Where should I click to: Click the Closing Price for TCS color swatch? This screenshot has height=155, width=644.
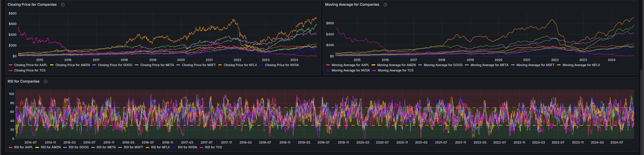coord(11,70)
